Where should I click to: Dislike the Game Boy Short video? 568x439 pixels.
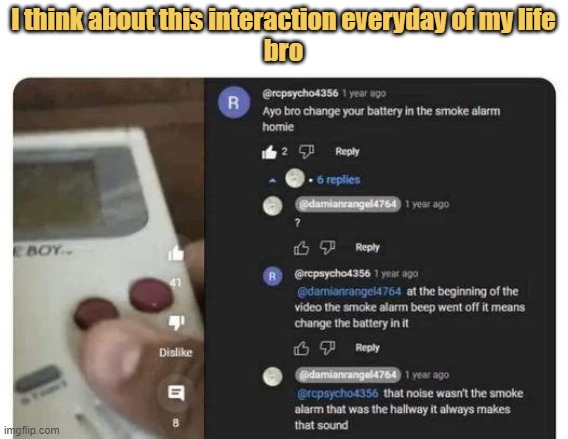coord(176,322)
